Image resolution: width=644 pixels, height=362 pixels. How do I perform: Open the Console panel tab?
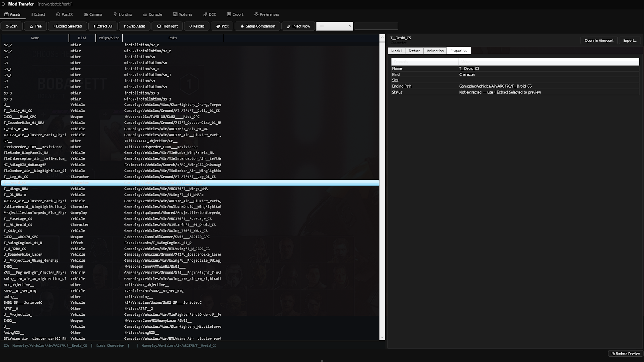coord(153,14)
